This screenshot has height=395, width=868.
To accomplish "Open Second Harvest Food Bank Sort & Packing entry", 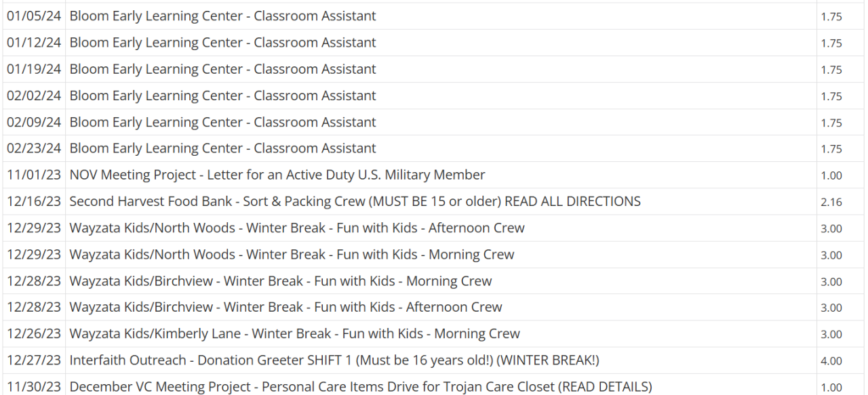I will pyautogui.click(x=355, y=201).
